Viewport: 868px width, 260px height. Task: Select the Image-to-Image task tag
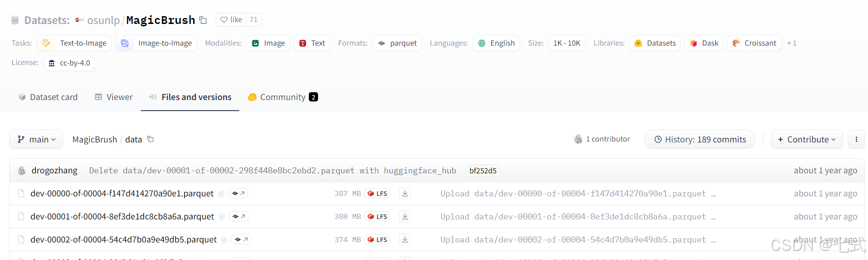tap(156, 43)
